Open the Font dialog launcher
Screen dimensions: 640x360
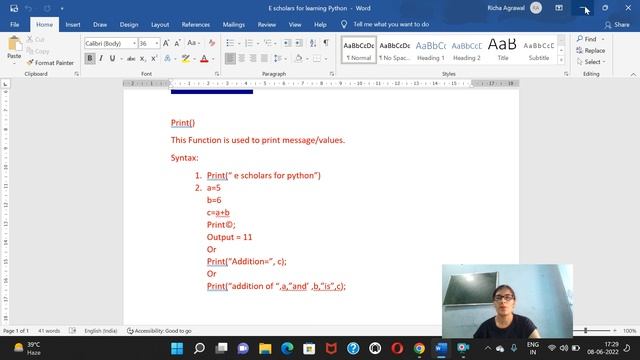coord(217,74)
